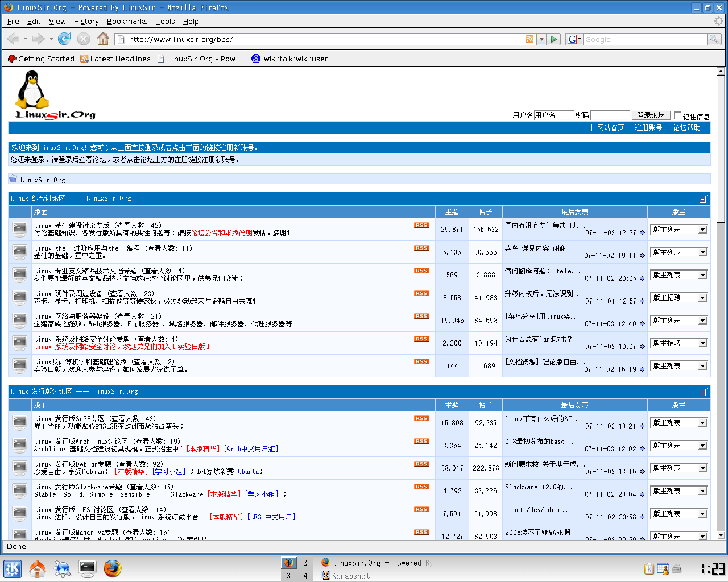Toggle the 记住信息 remember-me checkbox
The height and width of the screenshot is (582, 728).
click(677, 115)
